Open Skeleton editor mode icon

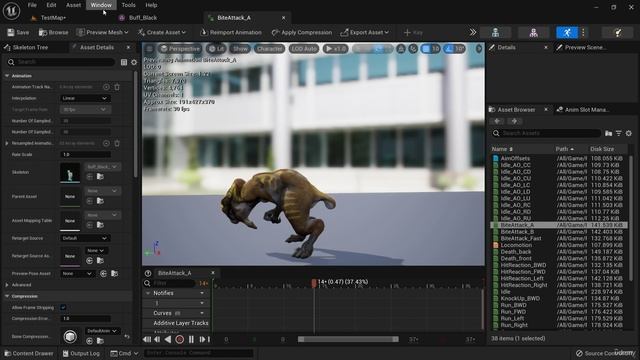[x=495, y=33]
